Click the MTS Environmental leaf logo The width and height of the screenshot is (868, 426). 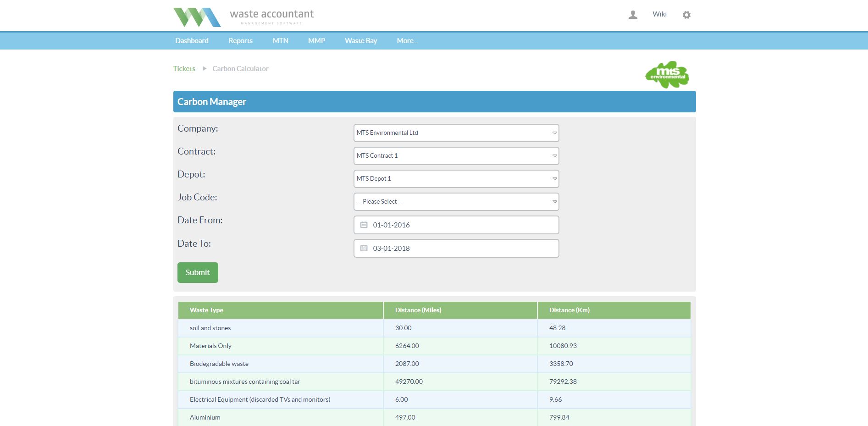coord(667,74)
